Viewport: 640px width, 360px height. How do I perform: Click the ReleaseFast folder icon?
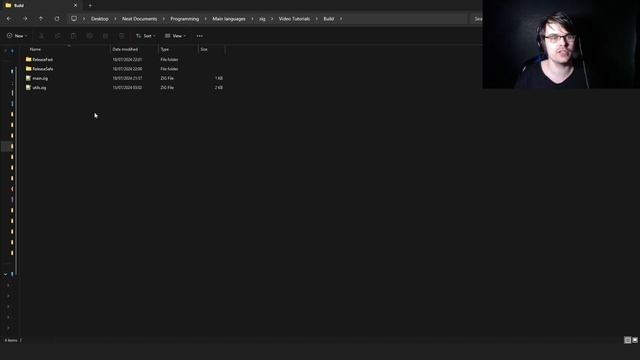pyautogui.click(x=29, y=59)
